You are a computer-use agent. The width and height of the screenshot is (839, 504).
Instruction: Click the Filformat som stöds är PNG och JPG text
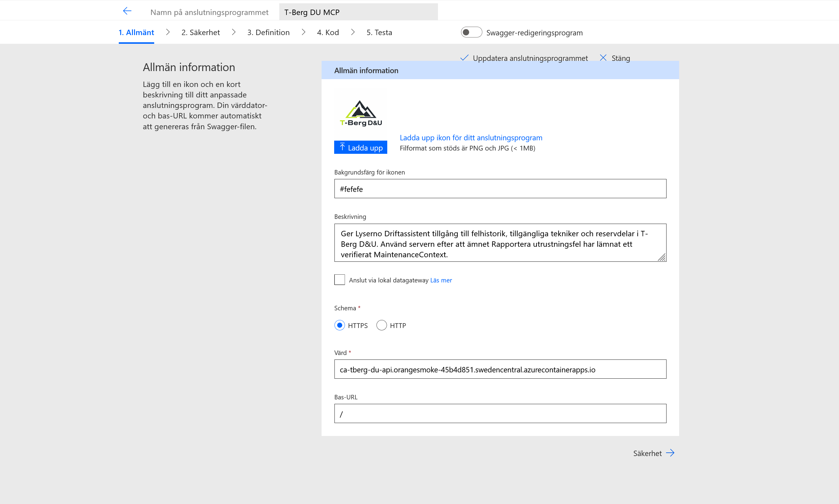(467, 148)
